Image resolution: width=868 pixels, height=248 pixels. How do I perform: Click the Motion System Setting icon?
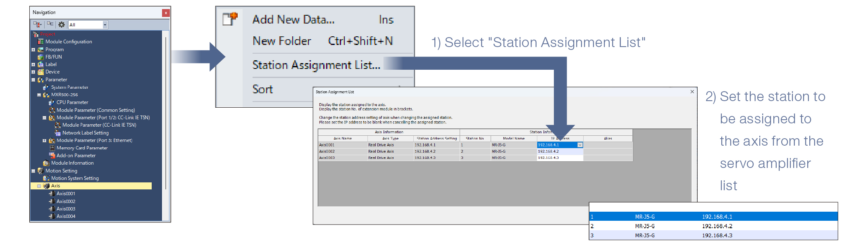click(x=46, y=178)
